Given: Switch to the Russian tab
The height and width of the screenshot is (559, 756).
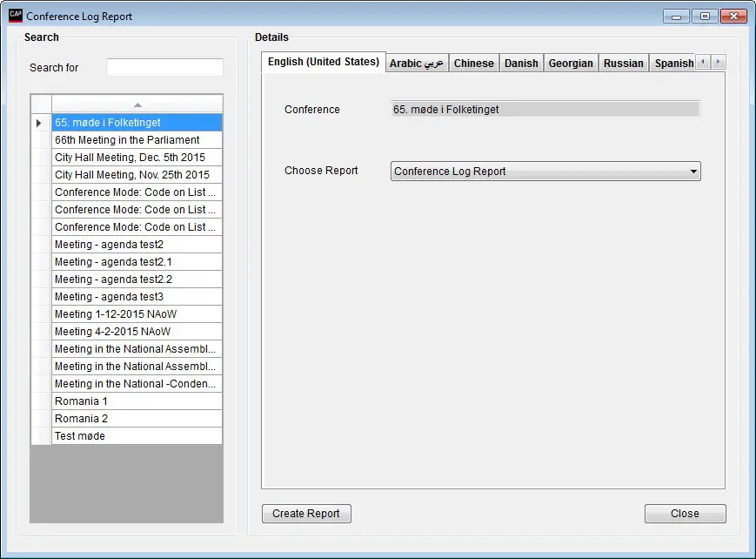Looking at the screenshot, I should pos(623,62).
